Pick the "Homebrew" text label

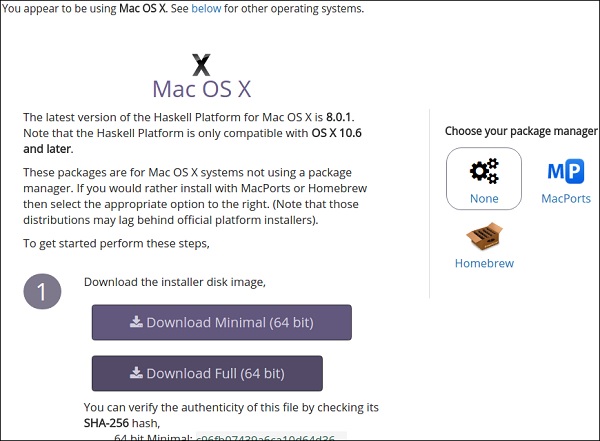484,265
